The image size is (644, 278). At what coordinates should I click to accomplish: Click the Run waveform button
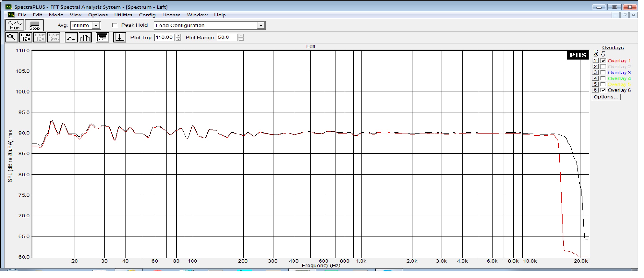14,25
